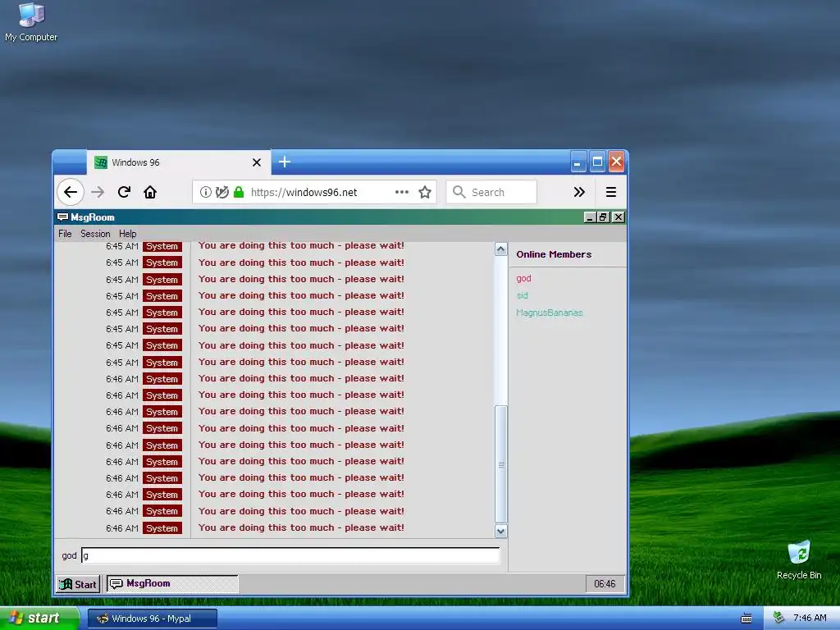Bookmark this page with the star icon

point(425,192)
